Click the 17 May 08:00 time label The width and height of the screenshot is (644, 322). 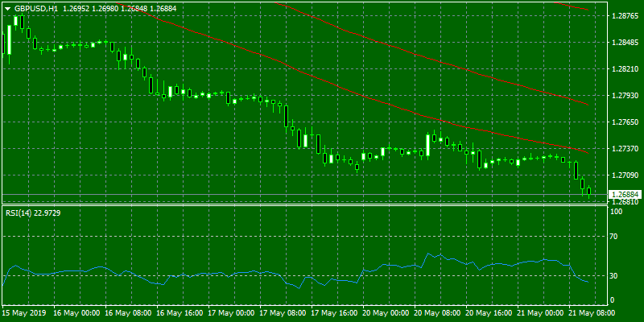283,312
